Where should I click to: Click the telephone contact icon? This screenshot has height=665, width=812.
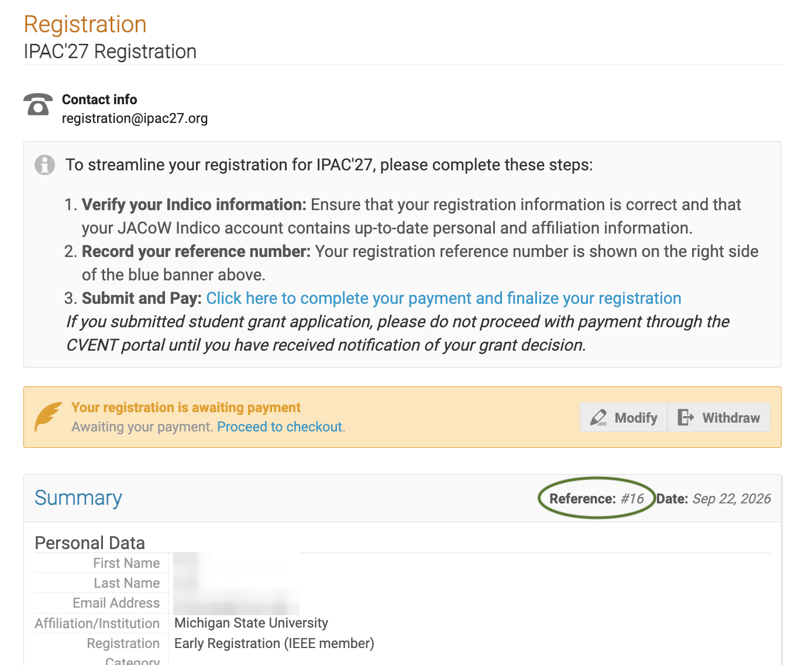pyautogui.click(x=38, y=104)
